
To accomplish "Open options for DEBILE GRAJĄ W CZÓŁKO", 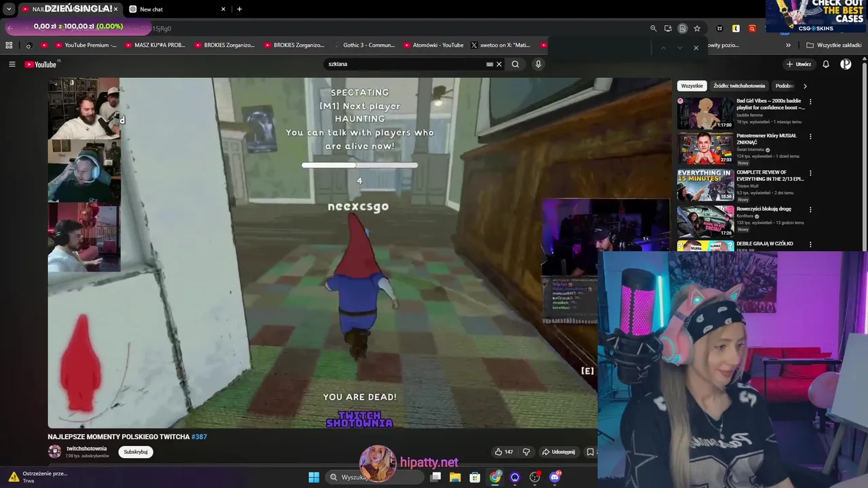I will (810, 245).
